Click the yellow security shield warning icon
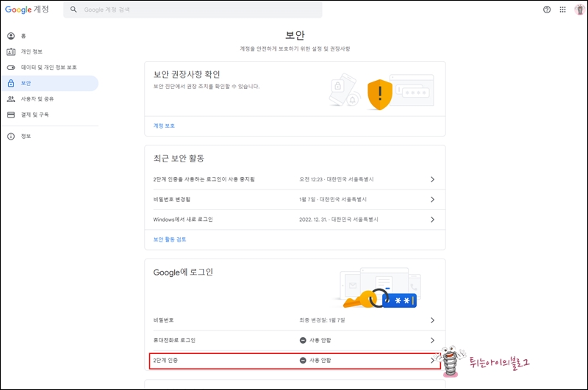Screen dimensions: 588x390 pyautogui.click(x=379, y=95)
